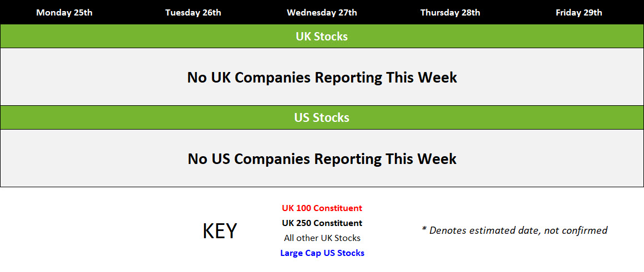Select the Tuesday 26th column header

tap(193, 12)
